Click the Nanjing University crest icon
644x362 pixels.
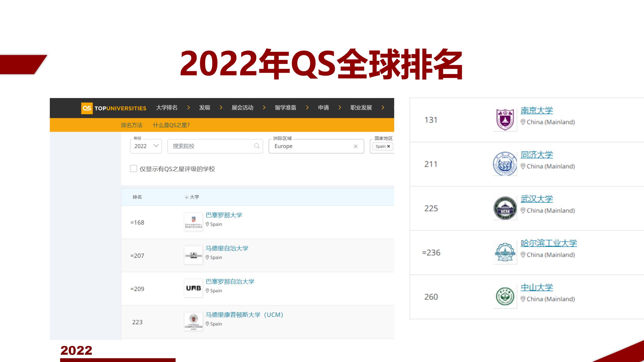[x=505, y=120]
